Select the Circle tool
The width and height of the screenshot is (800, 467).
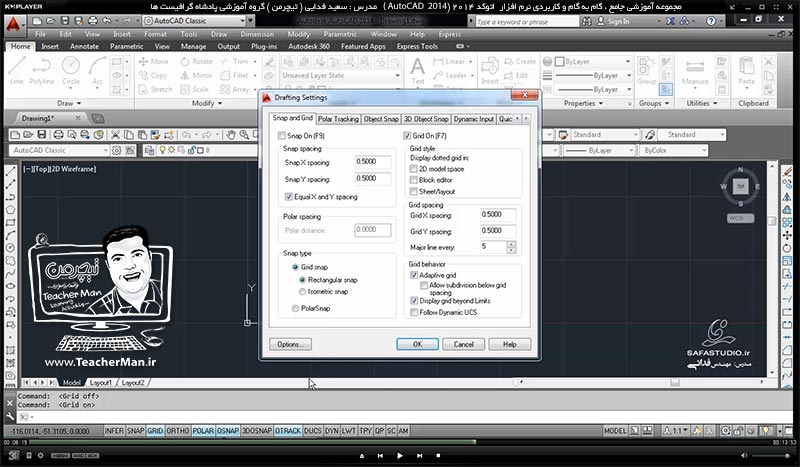point(71,70)
